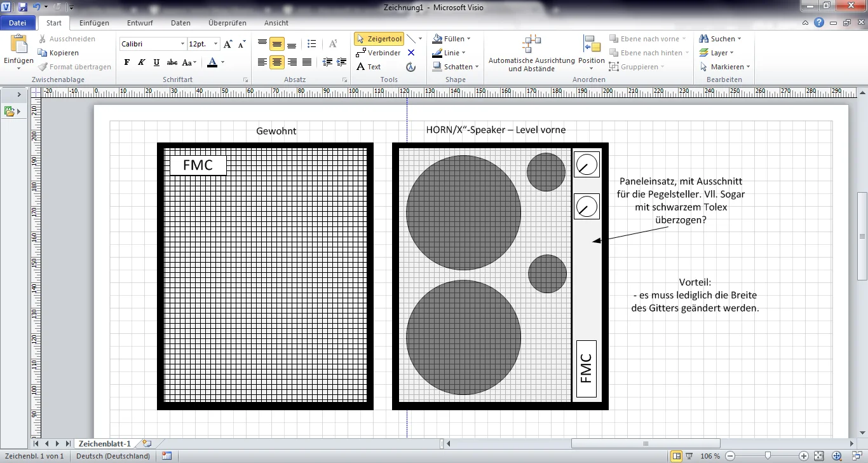Click the Zeigertool pointer tool
Viewport: 868px width, 463px height.
tap(379, 39)
